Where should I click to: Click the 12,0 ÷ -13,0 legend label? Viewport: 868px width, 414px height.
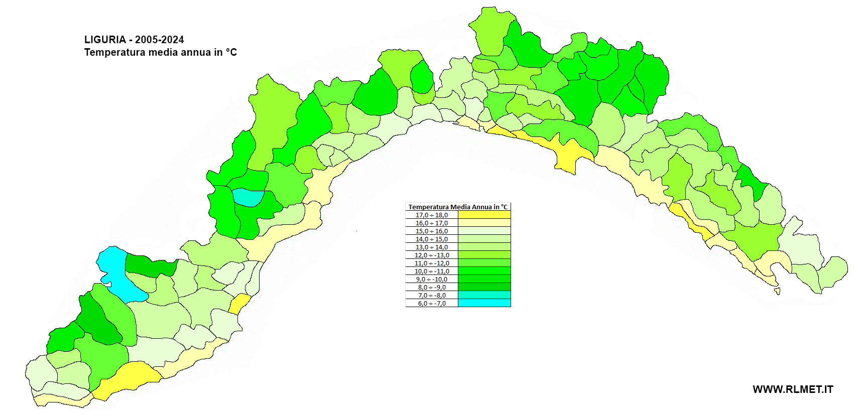coord(431,255)
